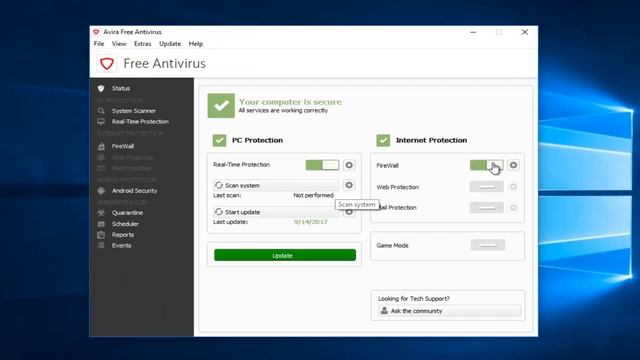Viewport: 640px width, 360px height.
Task: Click the Real-Time Protection monitor icon
Action: click(101, 122)
